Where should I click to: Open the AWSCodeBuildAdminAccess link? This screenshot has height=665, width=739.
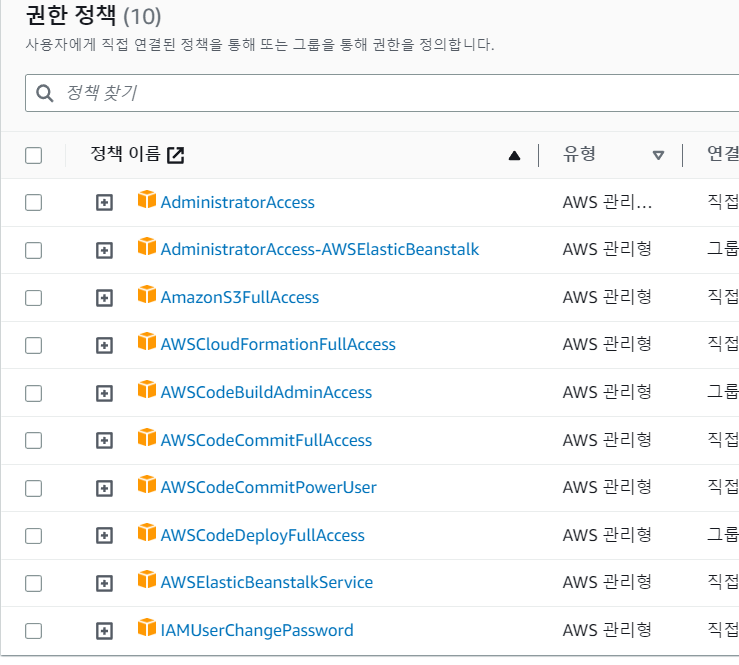click(x=266, y=393)
